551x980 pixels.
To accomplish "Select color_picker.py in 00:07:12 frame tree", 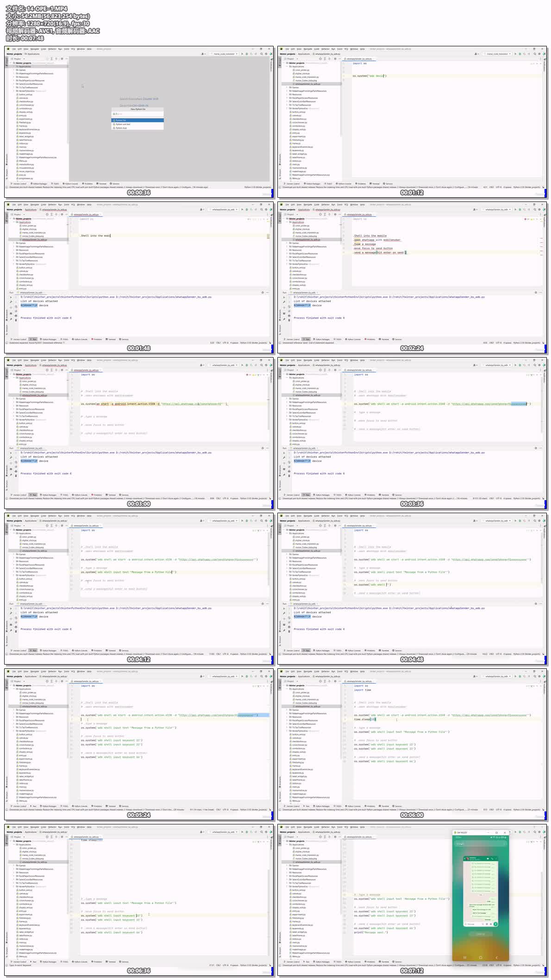I will 302,848.
